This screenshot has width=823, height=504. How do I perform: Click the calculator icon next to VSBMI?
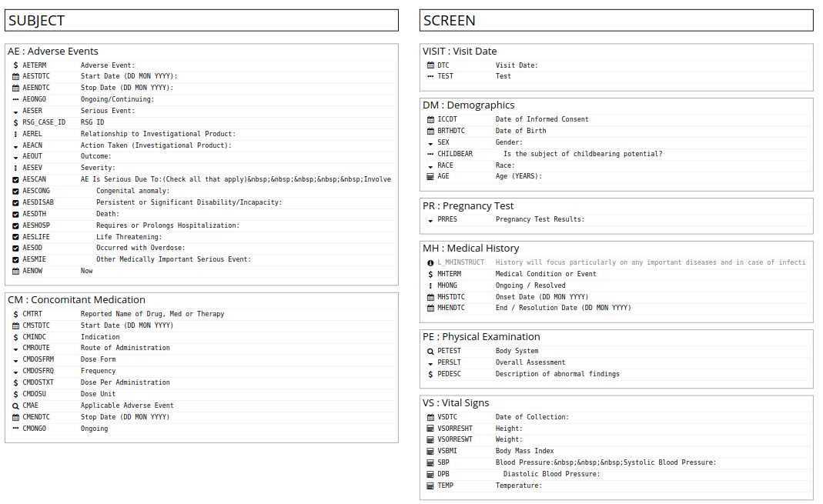[x=430, y=451]
